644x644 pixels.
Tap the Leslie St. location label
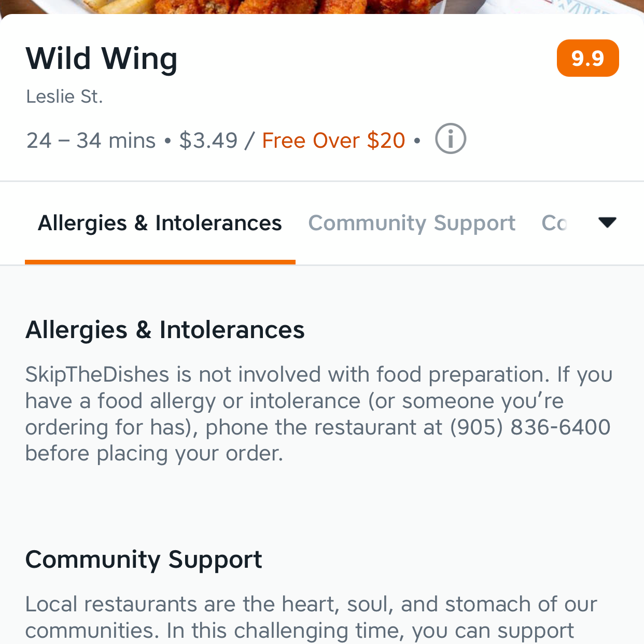coord(65,96)
